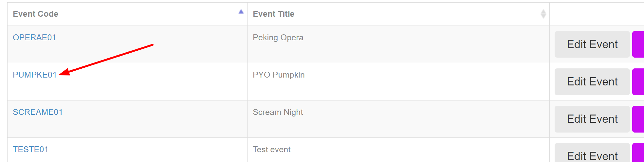
Task: Open the PUMPKE01 event code link
Action: click(x=35, y=75)
